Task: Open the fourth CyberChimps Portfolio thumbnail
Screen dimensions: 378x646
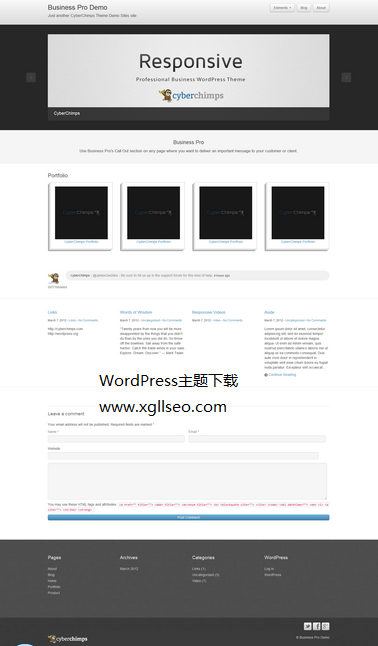Action: [x=298, y=213]
